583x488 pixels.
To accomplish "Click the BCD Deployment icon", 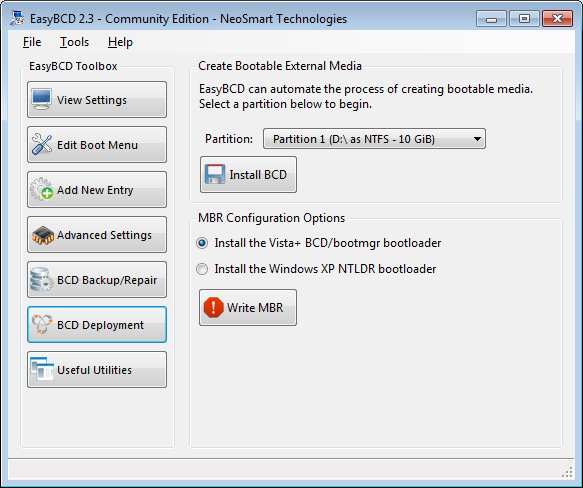I will click(42, 324).
